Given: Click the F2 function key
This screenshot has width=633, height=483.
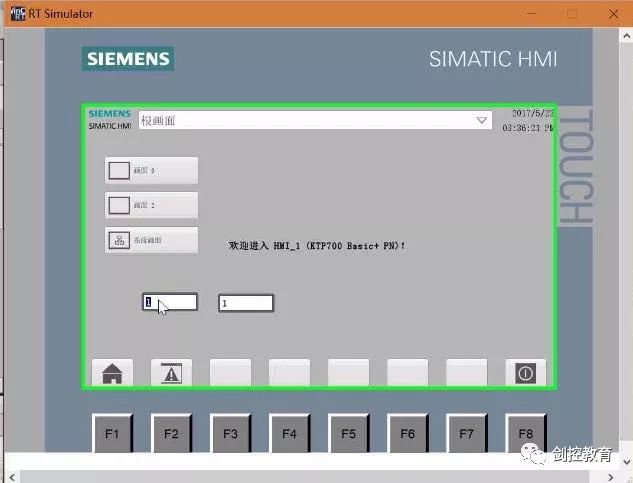Looking at the screenshot, I should tap(171, 434).
